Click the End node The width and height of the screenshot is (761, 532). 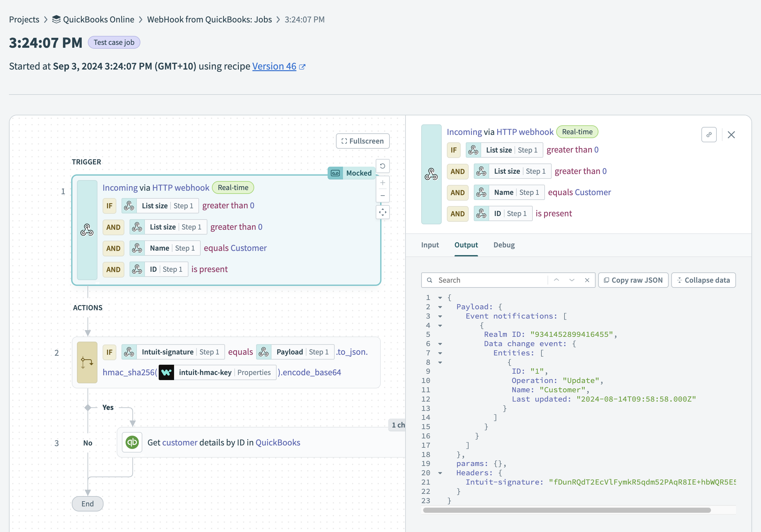pos(88,503)
